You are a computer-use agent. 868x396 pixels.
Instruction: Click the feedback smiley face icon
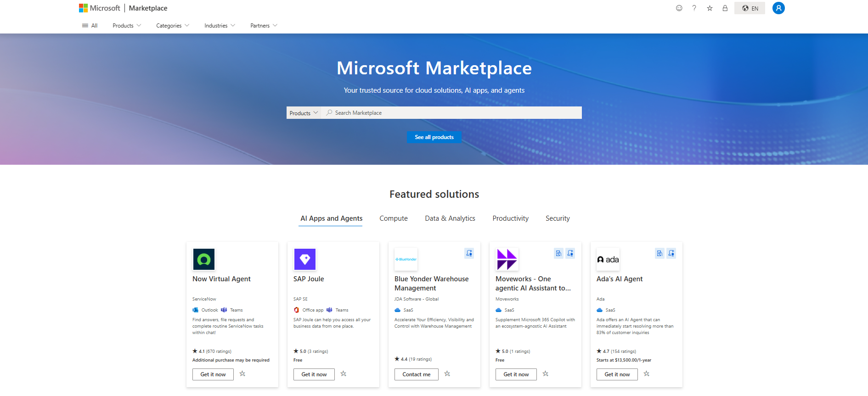679,8
